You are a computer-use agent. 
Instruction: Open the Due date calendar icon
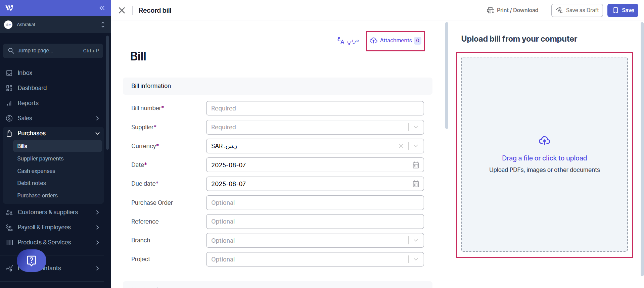(416, 184)
